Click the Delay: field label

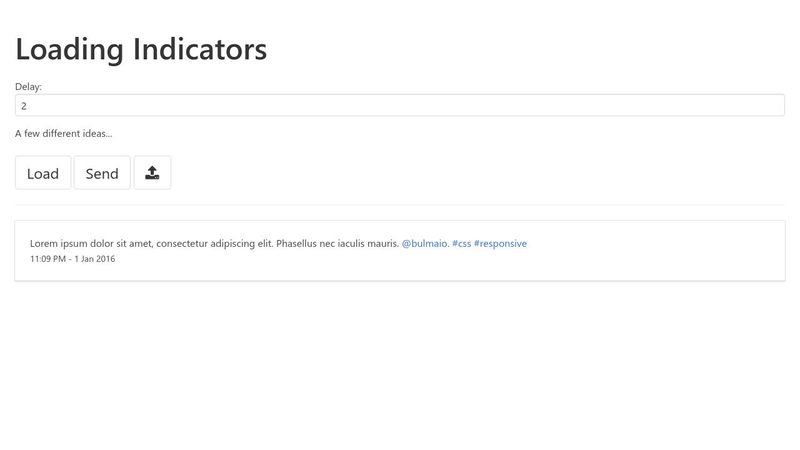point(28,87)
